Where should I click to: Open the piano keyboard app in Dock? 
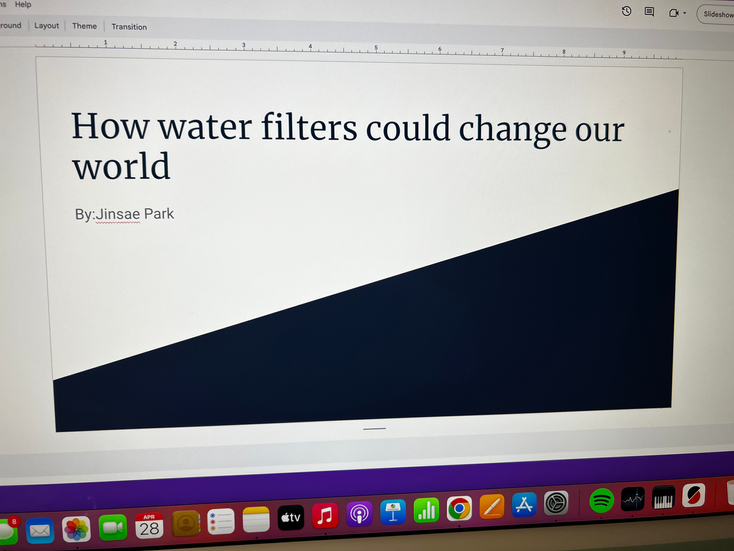[663, 497]
